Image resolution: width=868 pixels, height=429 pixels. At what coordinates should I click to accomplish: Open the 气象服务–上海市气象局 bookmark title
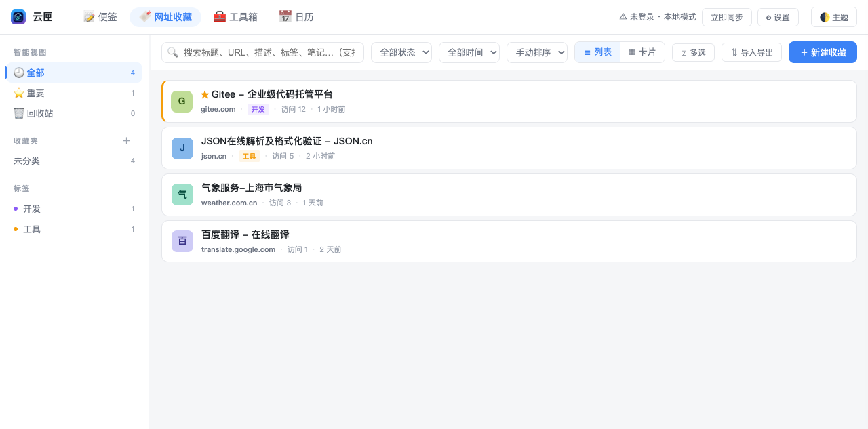[x=252, y=188]
